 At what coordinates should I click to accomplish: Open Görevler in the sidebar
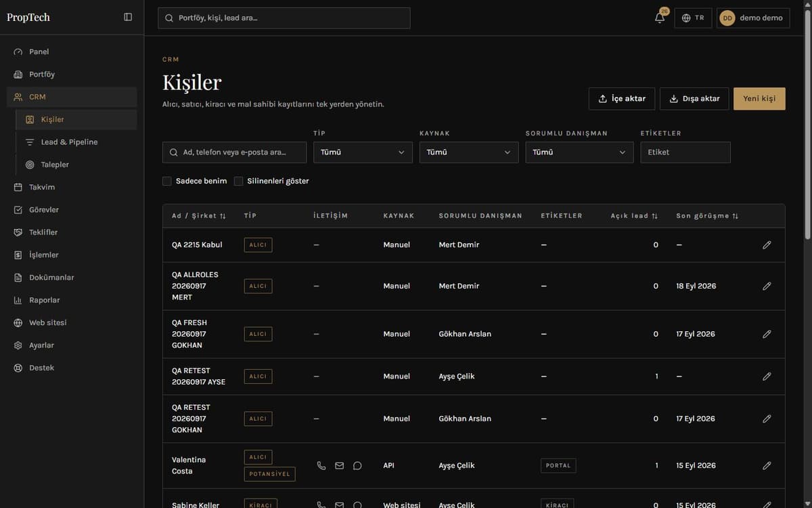tap(72, 210)
